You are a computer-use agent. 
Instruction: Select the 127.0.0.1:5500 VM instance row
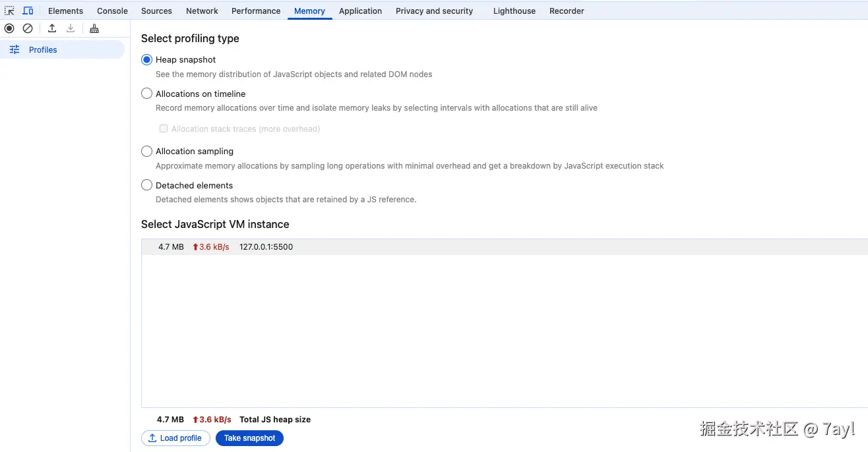tap(266, 247)
